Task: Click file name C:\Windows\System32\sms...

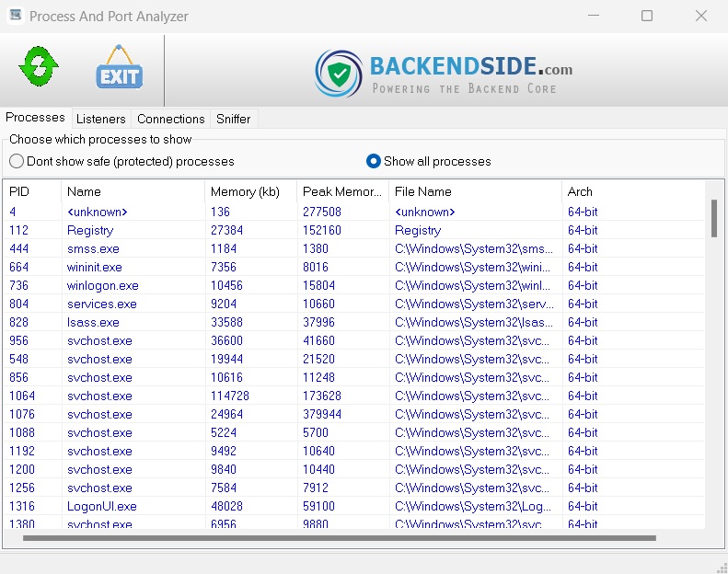Action: pos(474,248)
